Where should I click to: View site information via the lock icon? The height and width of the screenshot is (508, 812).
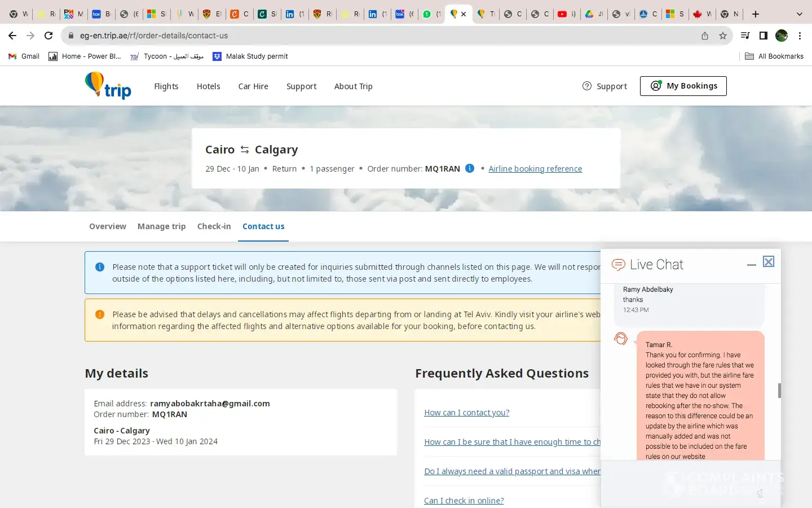pos(70,36)
